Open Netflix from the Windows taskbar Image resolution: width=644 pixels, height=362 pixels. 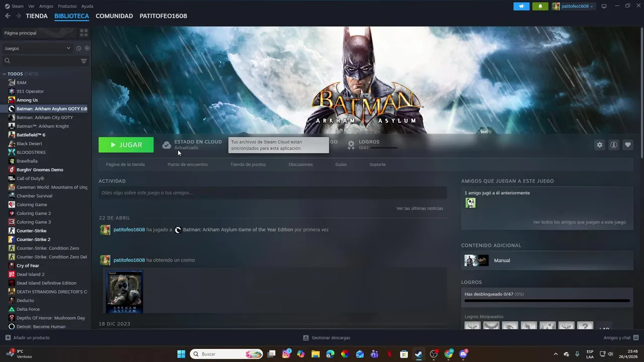[389, 354]
